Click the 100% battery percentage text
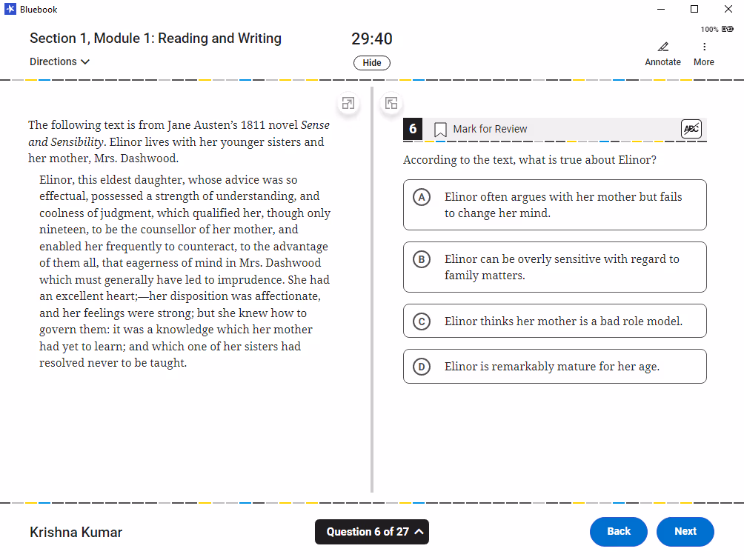744x560 pixels. 709,30
